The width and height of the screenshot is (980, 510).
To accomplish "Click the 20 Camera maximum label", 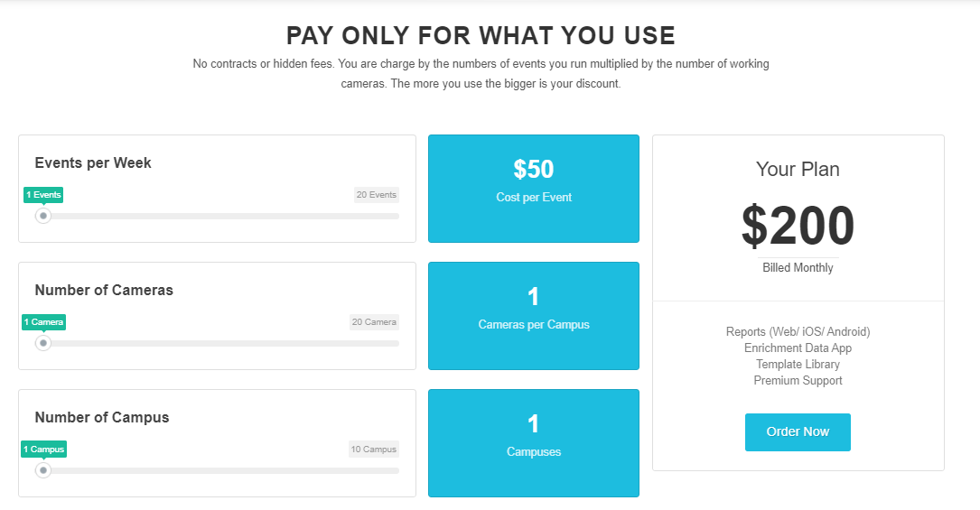I will point(374,321).
